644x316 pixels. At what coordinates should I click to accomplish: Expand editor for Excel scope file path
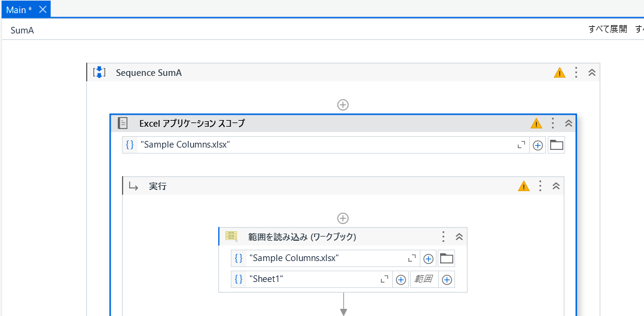coord(521,145)
